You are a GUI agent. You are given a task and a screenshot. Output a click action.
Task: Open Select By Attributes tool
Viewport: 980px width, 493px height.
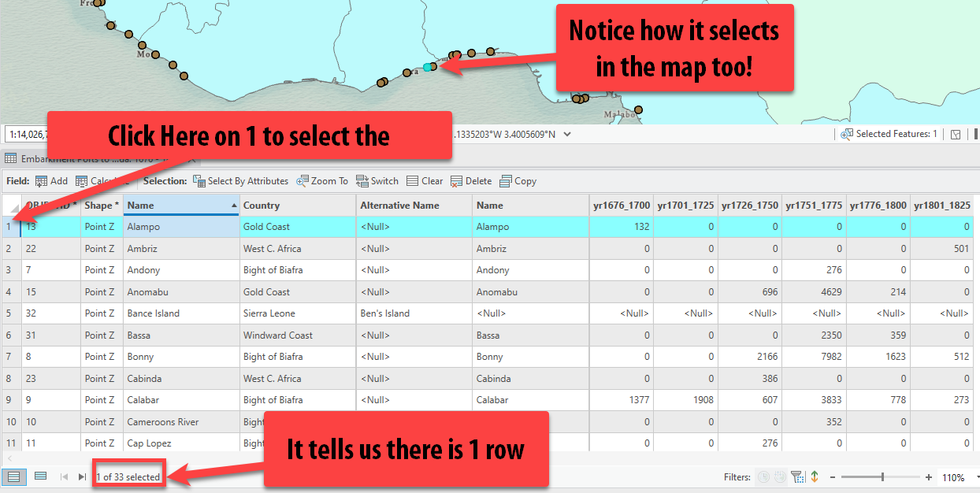240,181
